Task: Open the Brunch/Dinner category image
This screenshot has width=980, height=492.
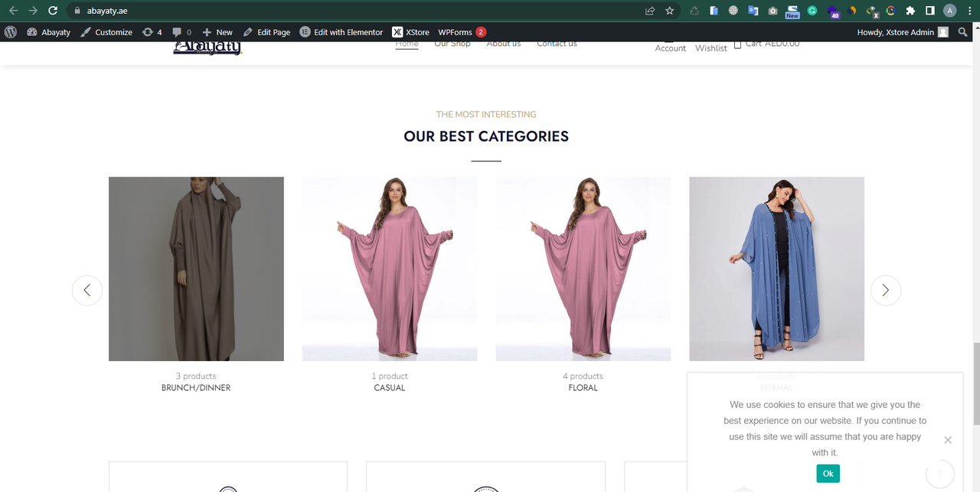Action: coord(196,269)
